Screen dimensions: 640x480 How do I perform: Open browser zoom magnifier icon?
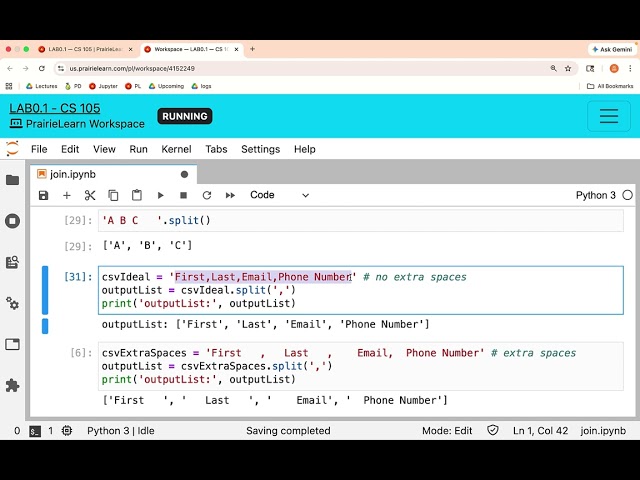pos(553,69)
